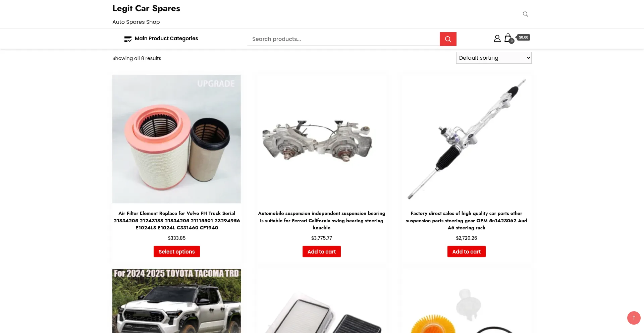
Task: Click the $0.00 cart total badge
Action: (523, 37)
